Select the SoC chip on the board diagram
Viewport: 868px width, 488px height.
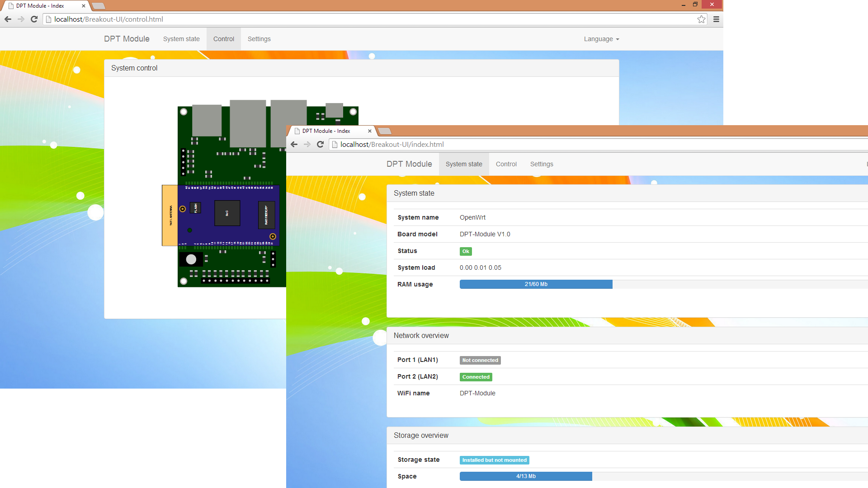tap(227, 213)
